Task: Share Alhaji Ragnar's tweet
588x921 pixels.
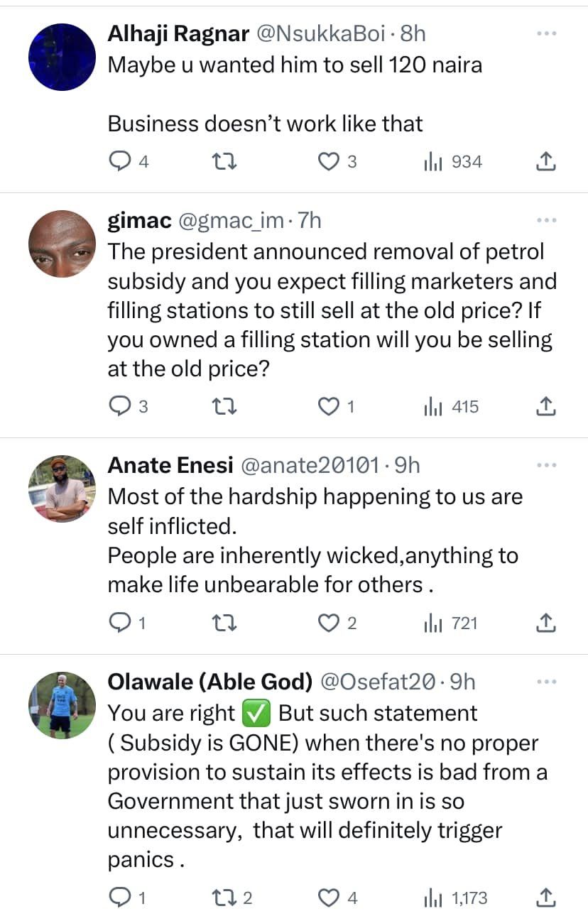Action: point(545,162)
